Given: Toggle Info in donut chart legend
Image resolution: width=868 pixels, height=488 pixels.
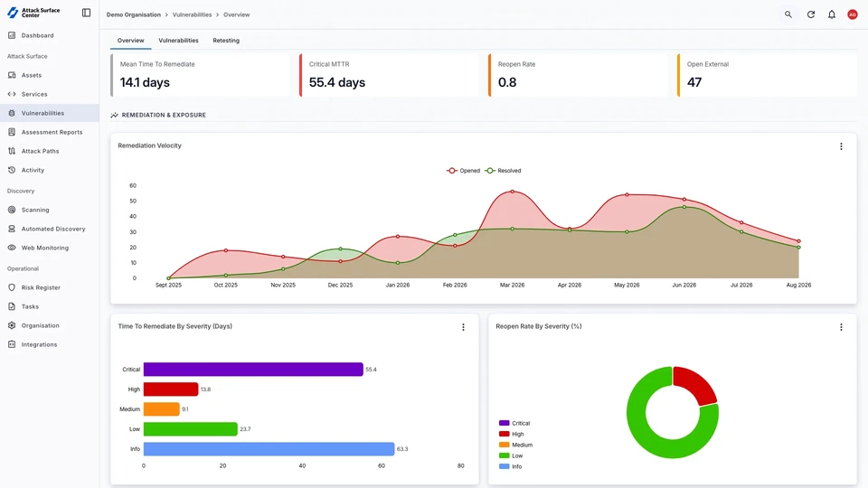Looking at the screenshot, I should (510, 466).
